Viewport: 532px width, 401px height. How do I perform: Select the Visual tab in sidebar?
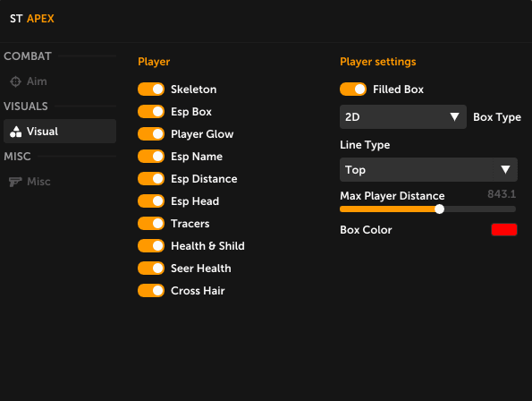pos(60,132)
